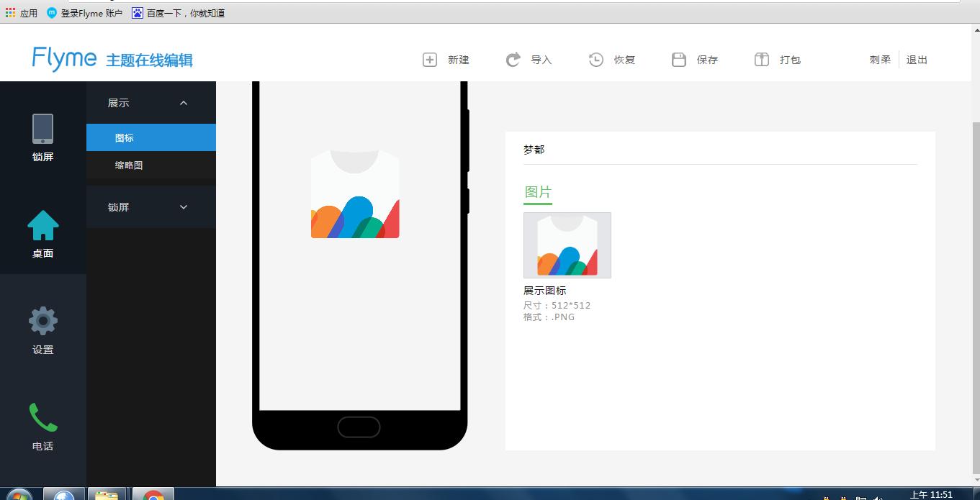Click the Flyme logo
This screenshot has width=980, height=500.
click(x=63, y=58)
